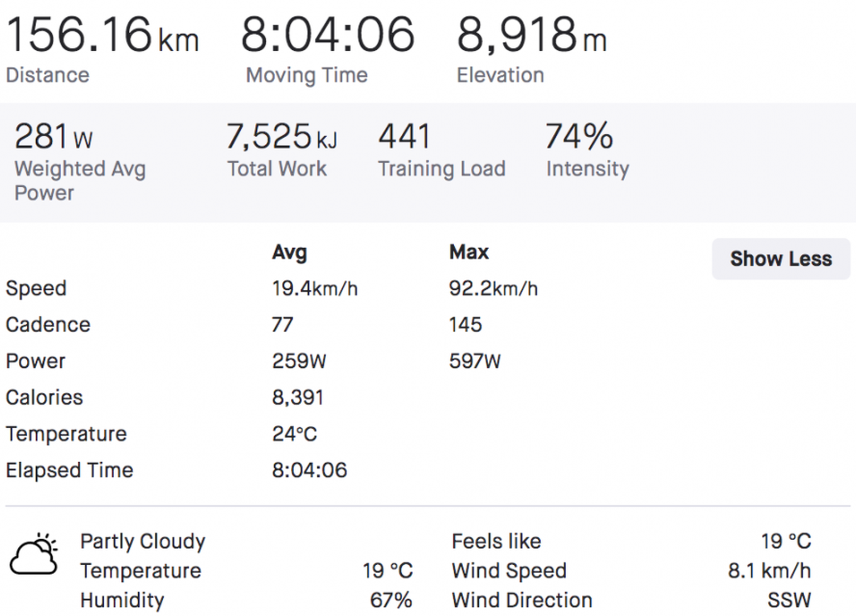The width and height of the screenshot is (856, 616).
Task: Click the Max column header
Action: [469, 252]
